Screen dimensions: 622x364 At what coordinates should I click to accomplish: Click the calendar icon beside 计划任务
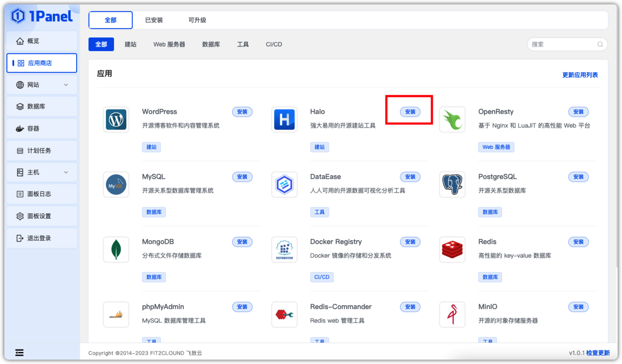20,151
